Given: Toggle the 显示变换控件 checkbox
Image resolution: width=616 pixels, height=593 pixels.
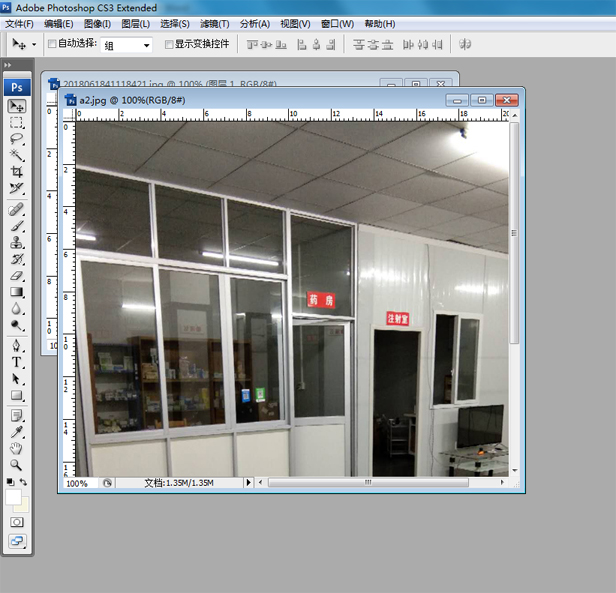Looking at the screenshot, I should click(169, 44).
